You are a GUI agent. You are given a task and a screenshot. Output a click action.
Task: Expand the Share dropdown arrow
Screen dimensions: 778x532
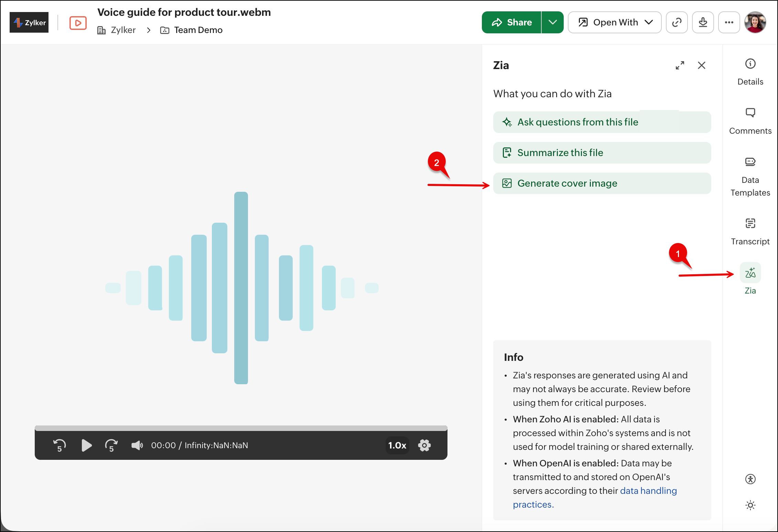click(x=552, y=22)
